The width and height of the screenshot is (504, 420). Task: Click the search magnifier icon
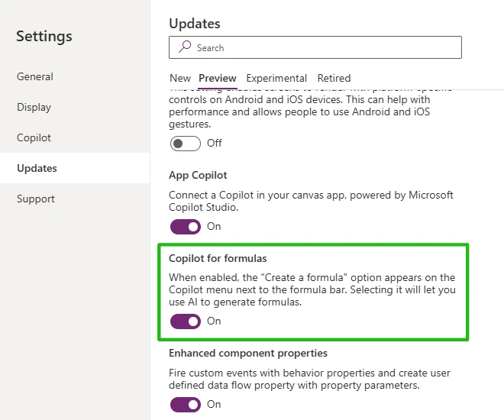(x=185, y=47)
